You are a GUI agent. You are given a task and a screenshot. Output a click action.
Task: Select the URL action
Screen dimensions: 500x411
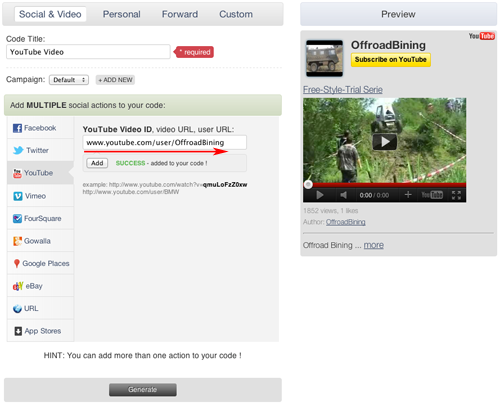click(x=40, y=308)
